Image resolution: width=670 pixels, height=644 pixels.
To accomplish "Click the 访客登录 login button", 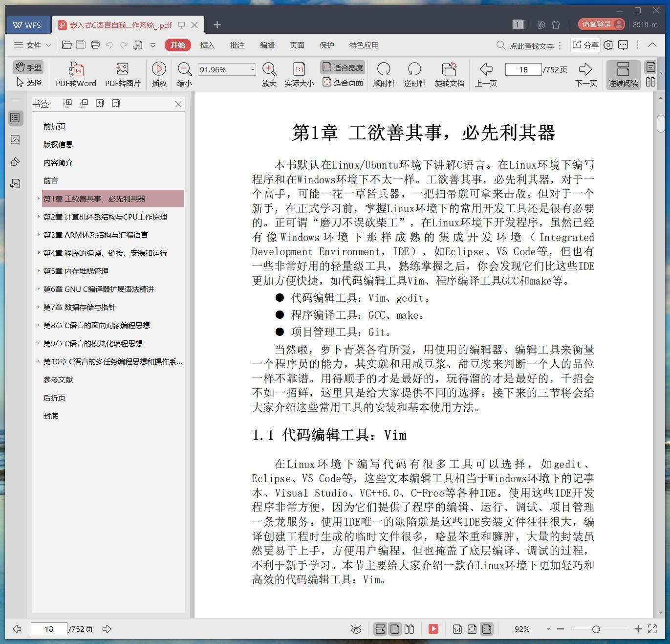I will 601,24.
